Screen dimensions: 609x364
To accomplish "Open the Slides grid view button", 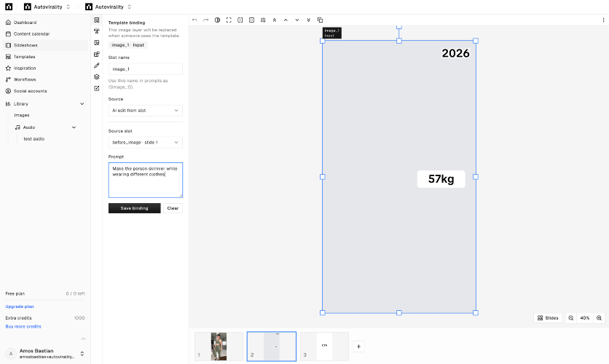I will pos(548,318).
